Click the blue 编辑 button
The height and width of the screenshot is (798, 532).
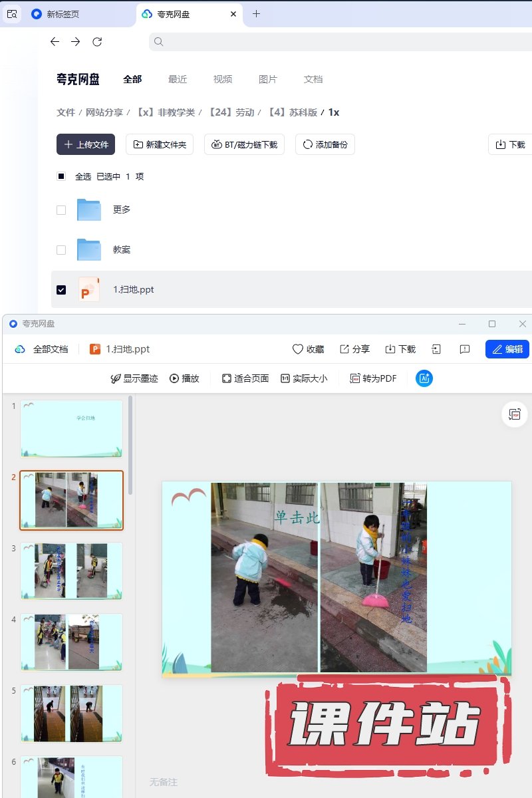point(507,349)
